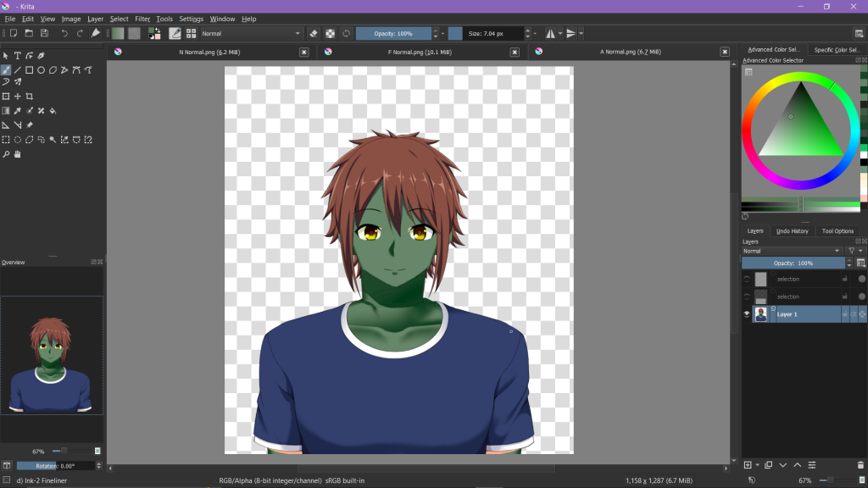Toggle lock on Layer 1
Image resolution: width=868 pixels, height=488 pixels.
844,314
